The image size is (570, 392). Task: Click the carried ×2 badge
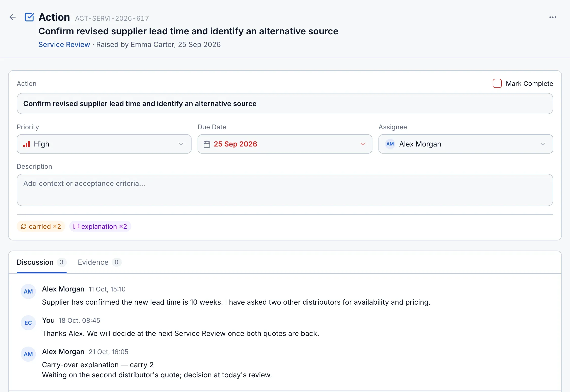coord(41,226)
